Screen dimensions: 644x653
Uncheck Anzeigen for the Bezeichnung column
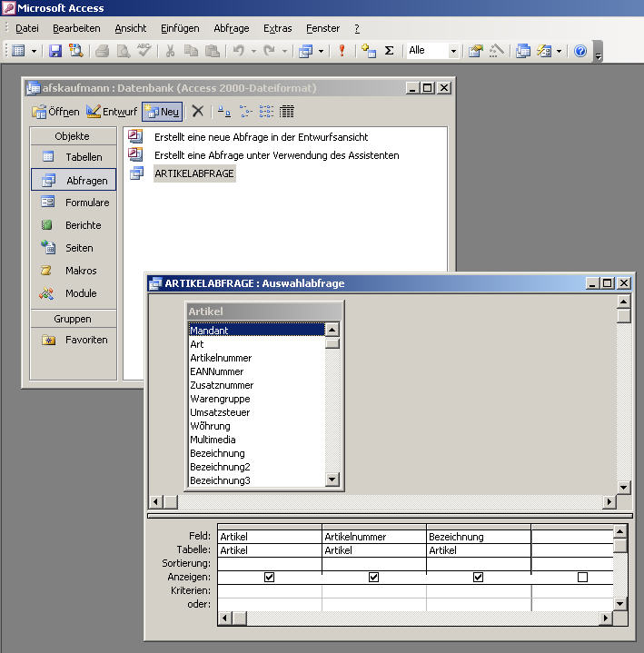click(x=478, y=577)
